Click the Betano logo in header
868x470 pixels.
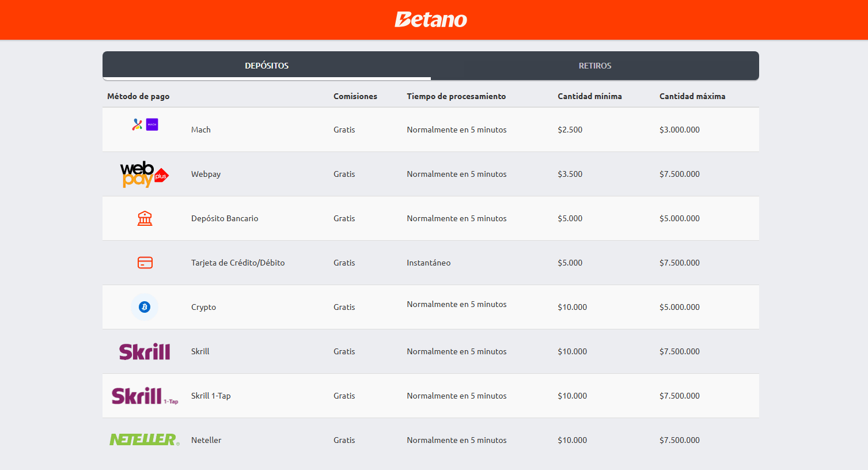pyautogui.click(x=431, y=20)
